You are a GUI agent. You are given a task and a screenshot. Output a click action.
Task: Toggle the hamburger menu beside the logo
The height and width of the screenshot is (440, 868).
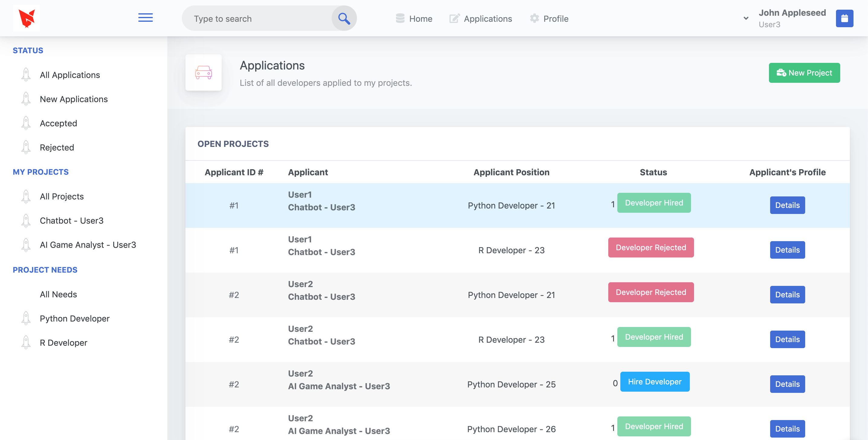click(146, 18)
